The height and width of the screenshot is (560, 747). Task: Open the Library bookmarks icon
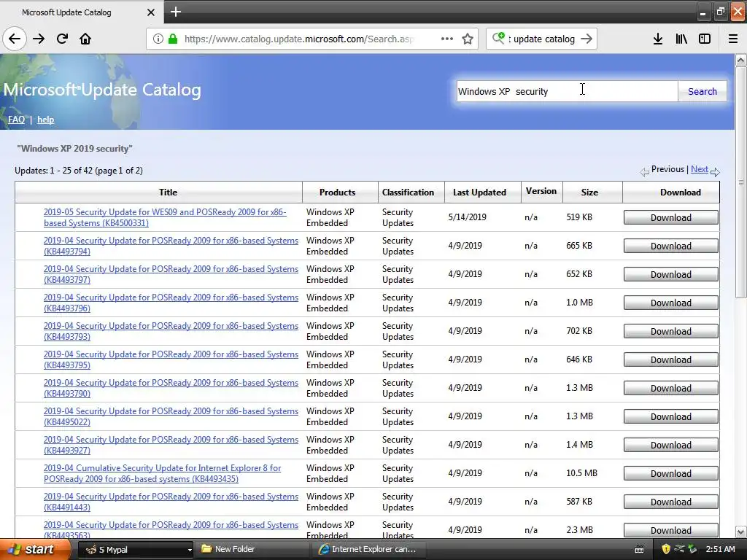(x=681, y=39)
